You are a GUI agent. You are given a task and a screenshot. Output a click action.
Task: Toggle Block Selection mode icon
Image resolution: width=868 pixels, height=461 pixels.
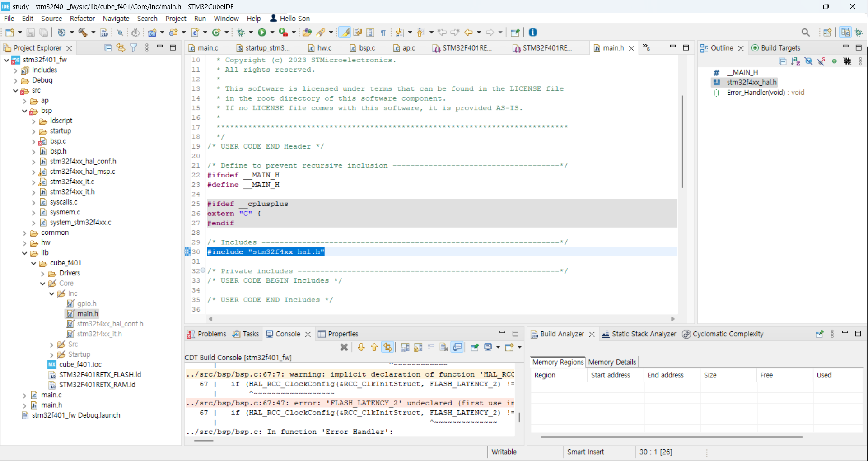click(x=370, y=32)
